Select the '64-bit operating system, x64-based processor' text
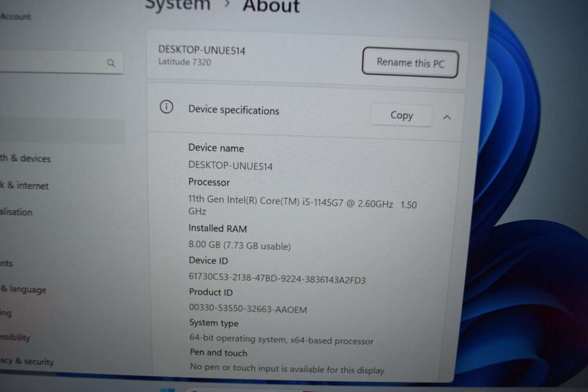Image resolution: width=588 pixels, height=392 pixels. click(281, 339)
